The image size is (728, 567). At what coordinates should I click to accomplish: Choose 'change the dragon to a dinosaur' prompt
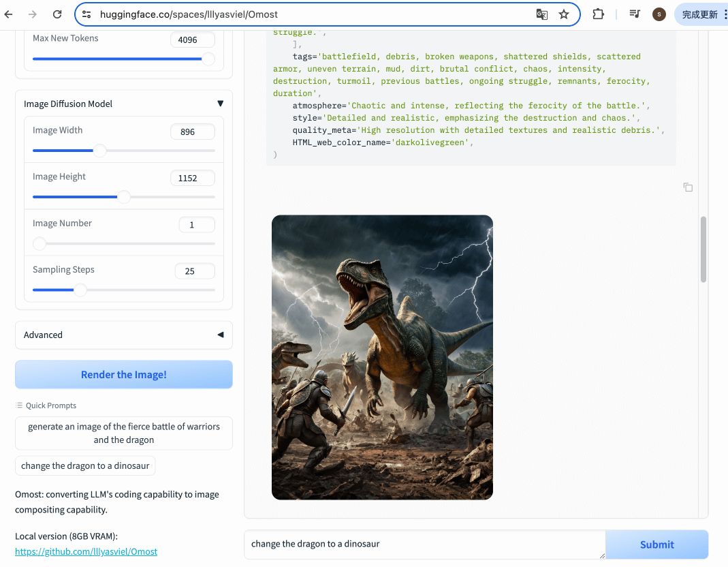tap(85, 466)
